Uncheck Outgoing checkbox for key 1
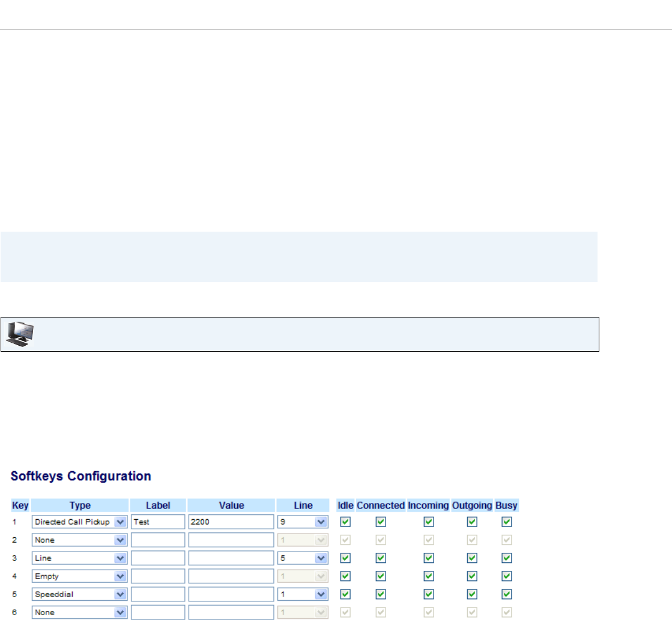672x623 pixels. [x=472, y=522]
